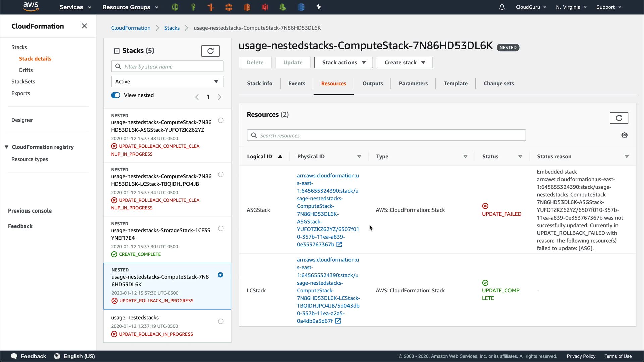Refresh the Resources table
Image resolution: width=644 pixels, height=362 pixels.
pyautogui.click(x=619, y=118)
